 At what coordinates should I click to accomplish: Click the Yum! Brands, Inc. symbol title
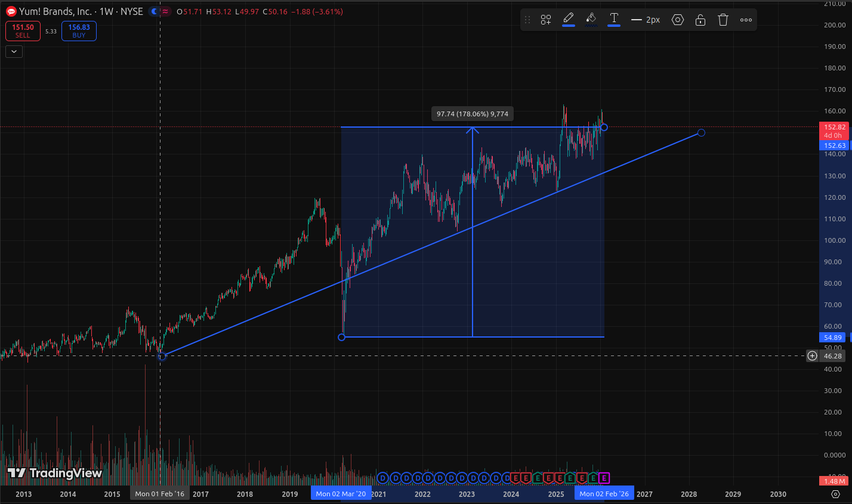[x=55, y=11]
